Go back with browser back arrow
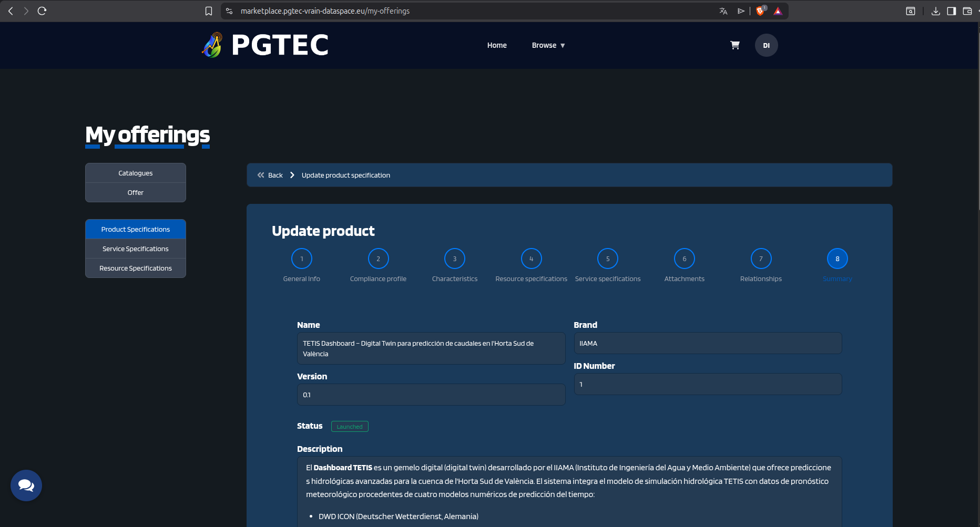The image size is (980, 527). click(x=11, y=11)
